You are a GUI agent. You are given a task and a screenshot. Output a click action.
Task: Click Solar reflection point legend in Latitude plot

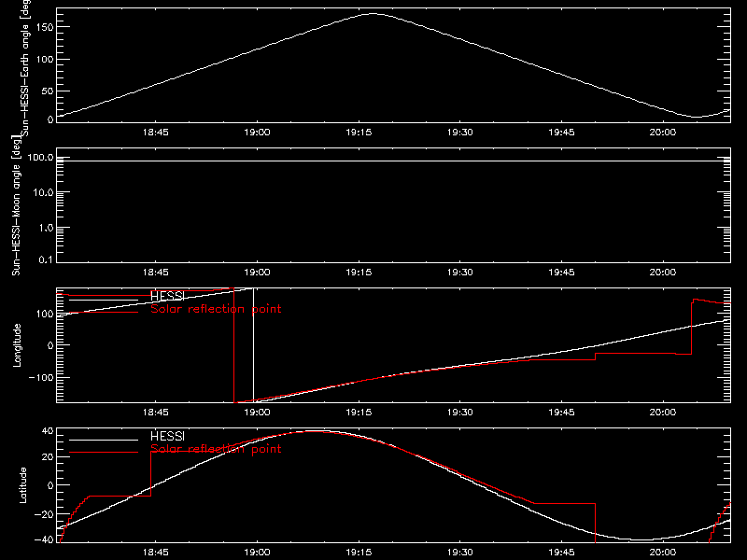(216, 449)
